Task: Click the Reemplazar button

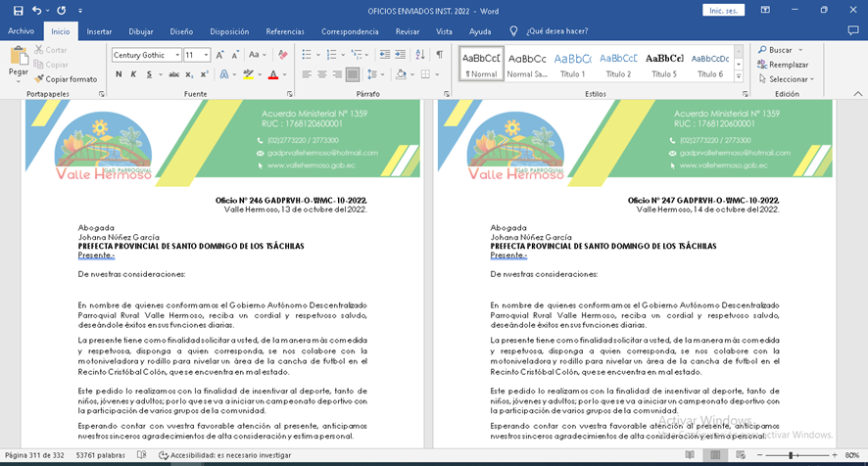Action: pyautogui.click(x=783, y=65)
